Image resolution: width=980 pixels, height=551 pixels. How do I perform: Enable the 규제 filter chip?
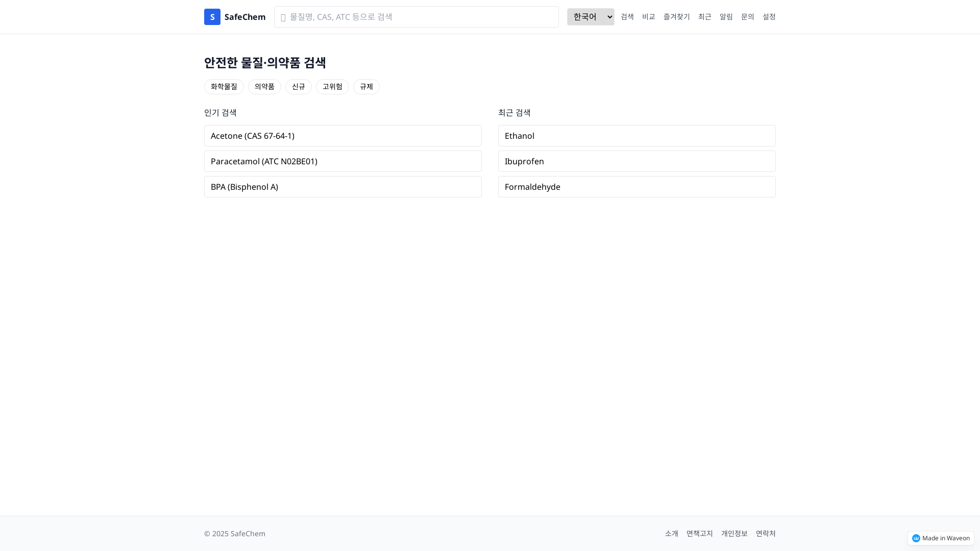[366, 86]
